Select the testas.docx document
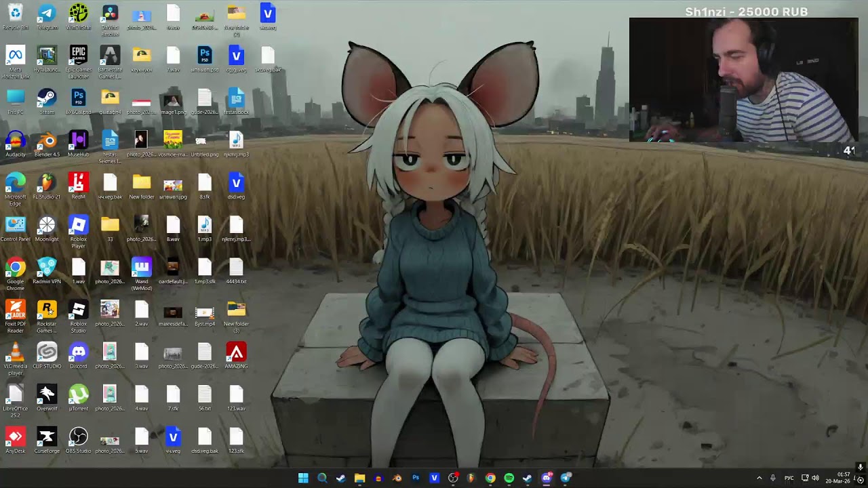This screenshot has width=868, height=488. pos(236,102)
